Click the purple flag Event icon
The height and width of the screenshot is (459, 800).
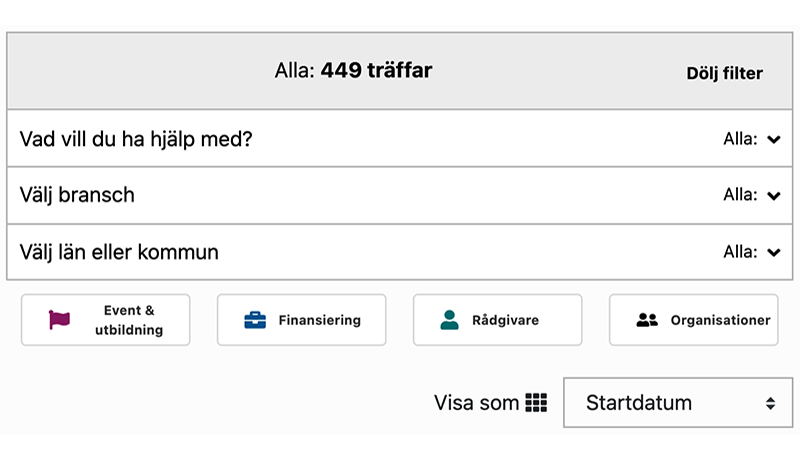[x=60, y=320]
